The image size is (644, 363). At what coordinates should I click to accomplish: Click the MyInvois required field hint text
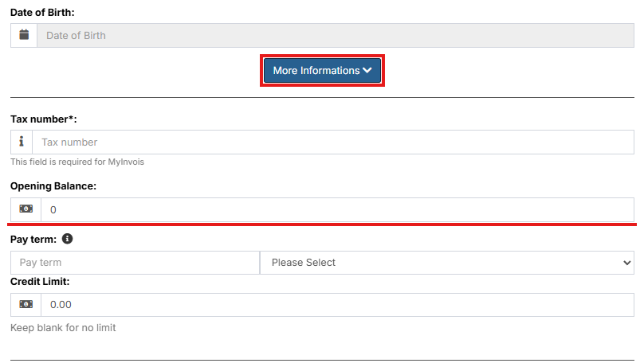77,162
